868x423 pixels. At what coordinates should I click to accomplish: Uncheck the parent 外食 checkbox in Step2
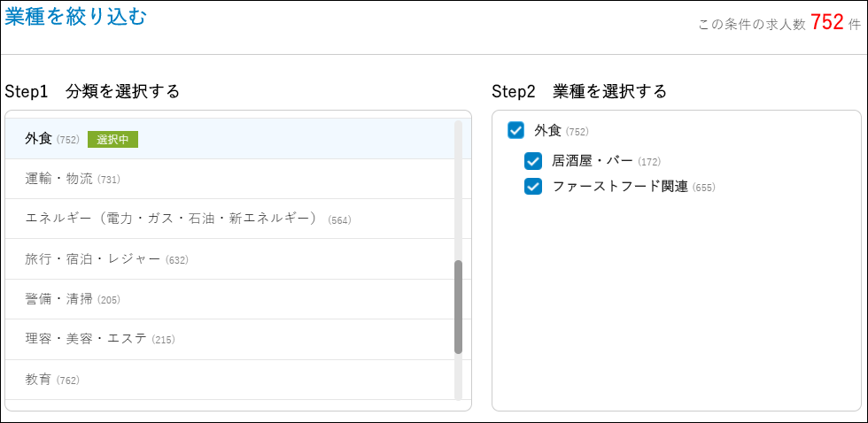[516, 131]
